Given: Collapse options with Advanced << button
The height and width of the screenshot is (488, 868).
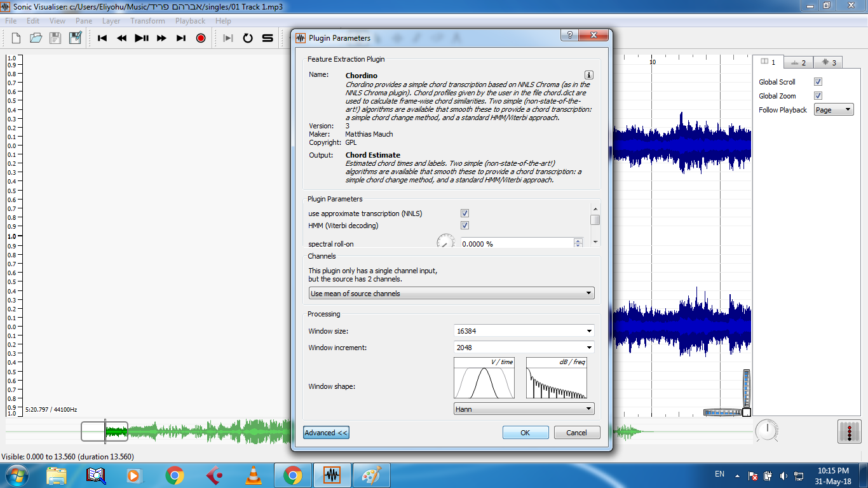Looking at the screenshot, I should click(x=326, y=433).
